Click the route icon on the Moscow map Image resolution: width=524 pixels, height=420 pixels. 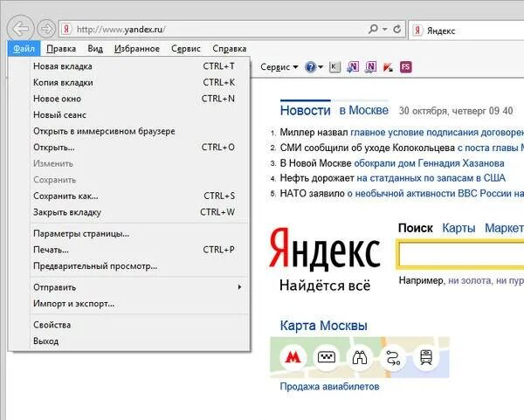(393, 357)
